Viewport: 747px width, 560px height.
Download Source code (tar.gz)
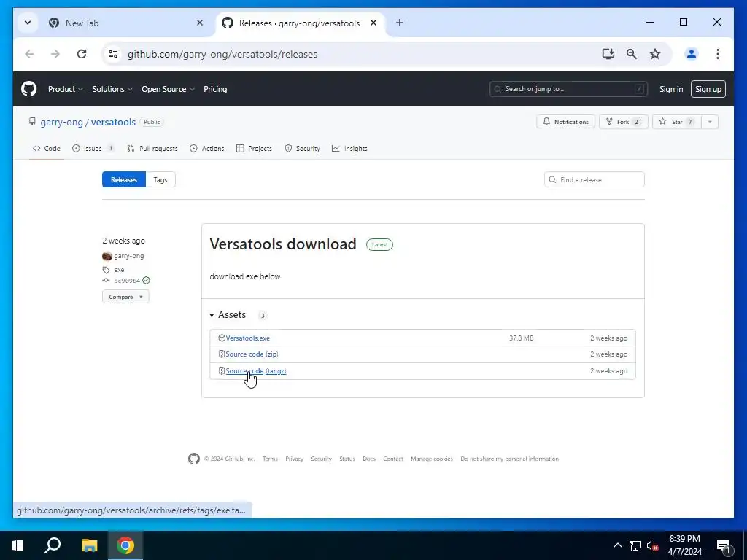coord(256,371)
